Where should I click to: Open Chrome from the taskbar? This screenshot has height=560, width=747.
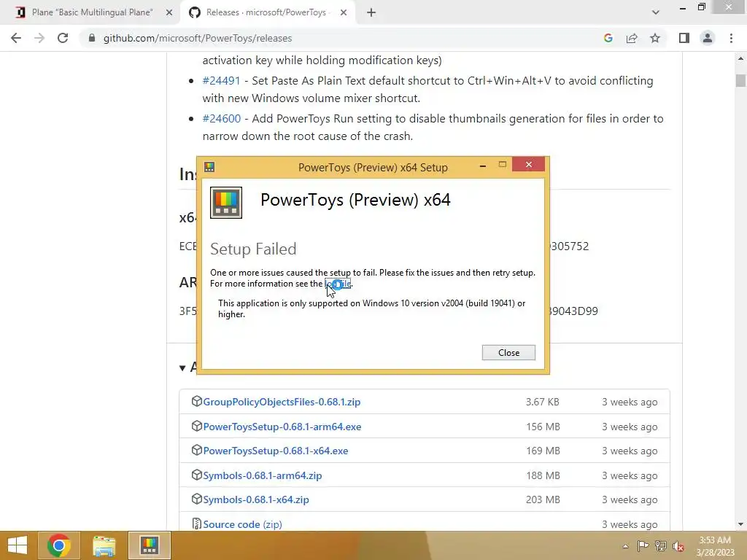coord(59,545)
